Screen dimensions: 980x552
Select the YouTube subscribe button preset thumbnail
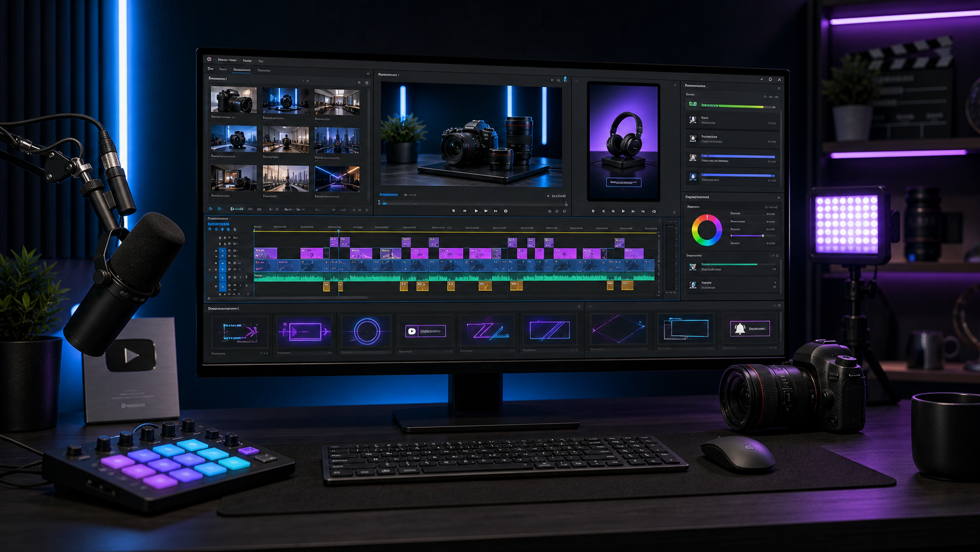426,331
